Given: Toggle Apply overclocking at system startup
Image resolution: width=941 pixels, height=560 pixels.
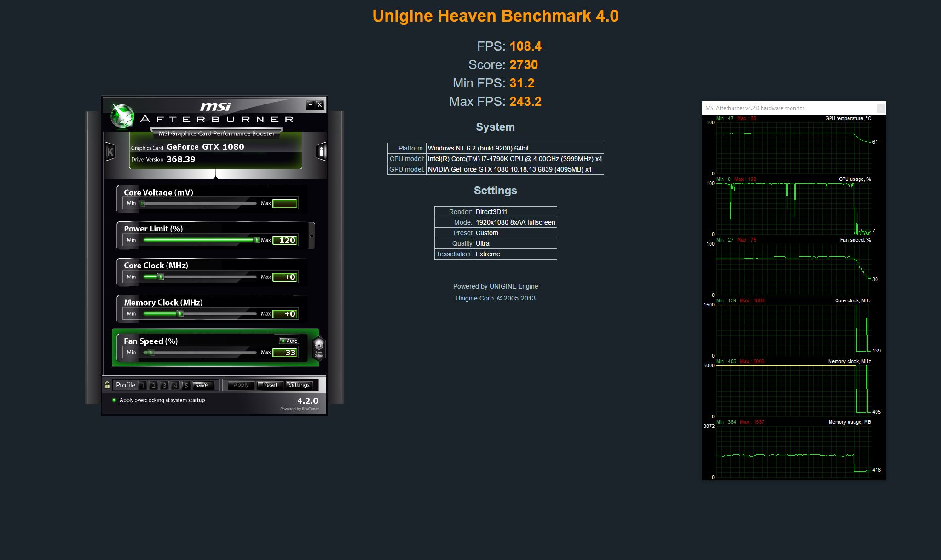Looking at the screenshot, I should coord(114,400).
